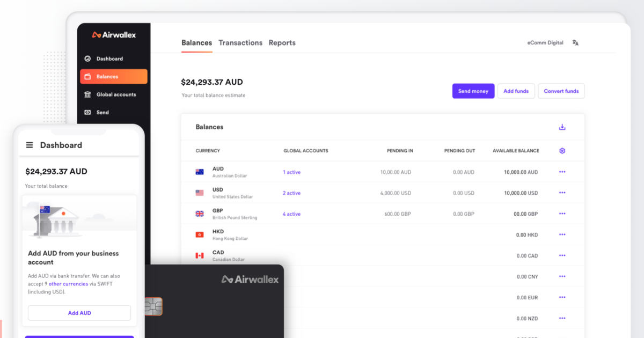
Task: Open the USD row more-options menu
Action: pos(562,193)
